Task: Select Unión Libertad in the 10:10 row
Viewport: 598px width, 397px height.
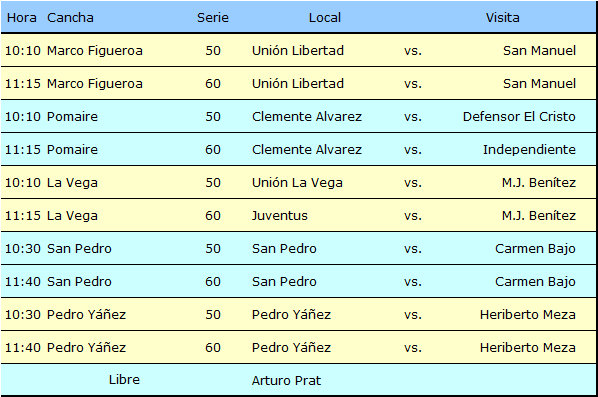Action: pyautogui.click(x=298, y=50)
